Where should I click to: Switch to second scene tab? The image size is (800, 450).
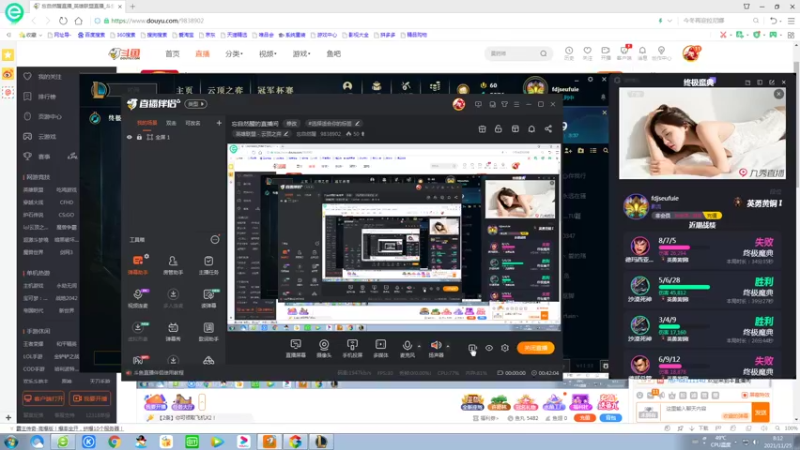click(171, 123)
